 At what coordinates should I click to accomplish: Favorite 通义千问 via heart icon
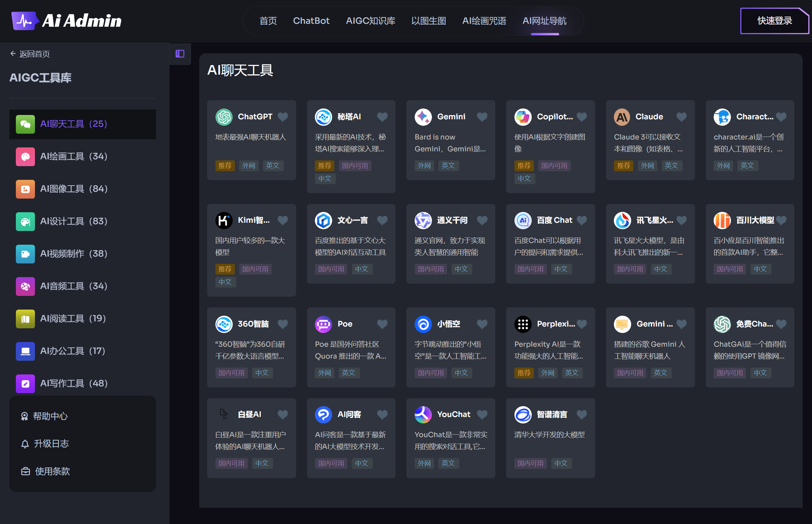pyautogui.click(x=482, y=220)
